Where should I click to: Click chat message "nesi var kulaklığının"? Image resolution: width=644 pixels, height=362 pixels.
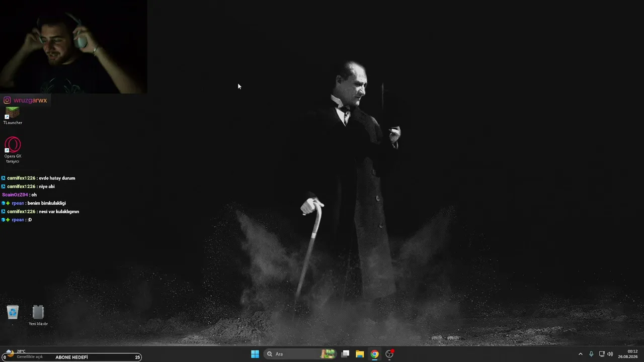click(x=59, y=212)
